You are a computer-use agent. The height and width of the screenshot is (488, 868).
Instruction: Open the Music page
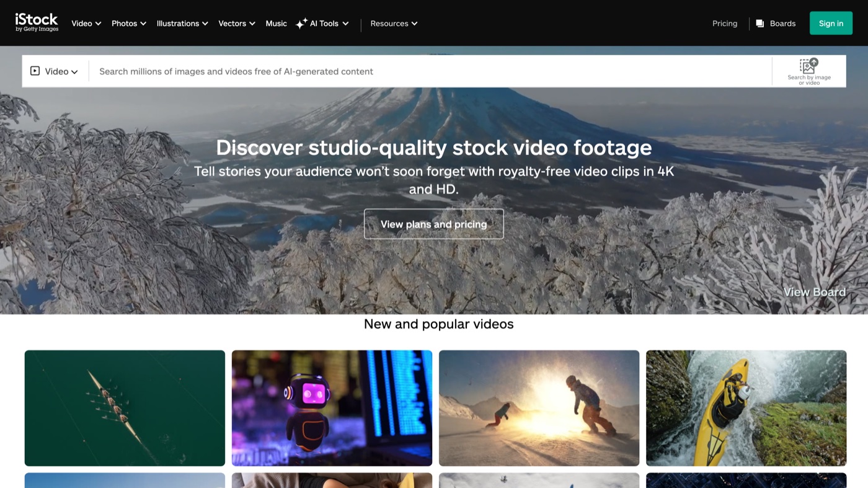point(276,24)
